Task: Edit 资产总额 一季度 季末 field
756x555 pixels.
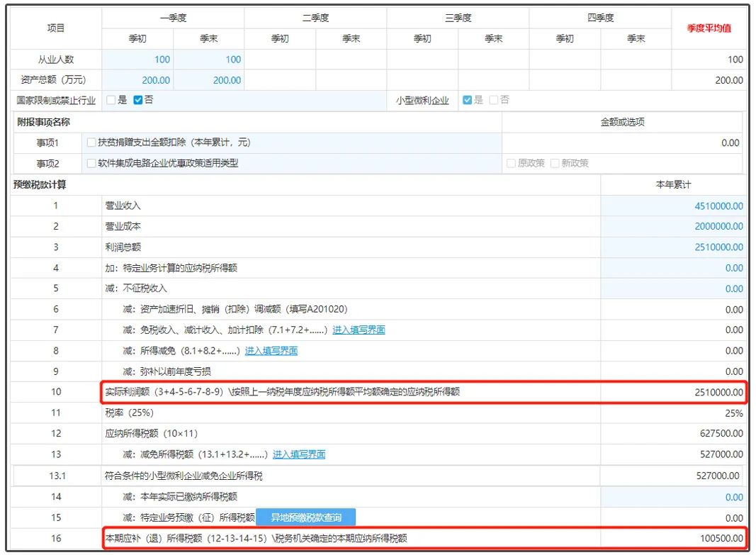Action: 209,80
